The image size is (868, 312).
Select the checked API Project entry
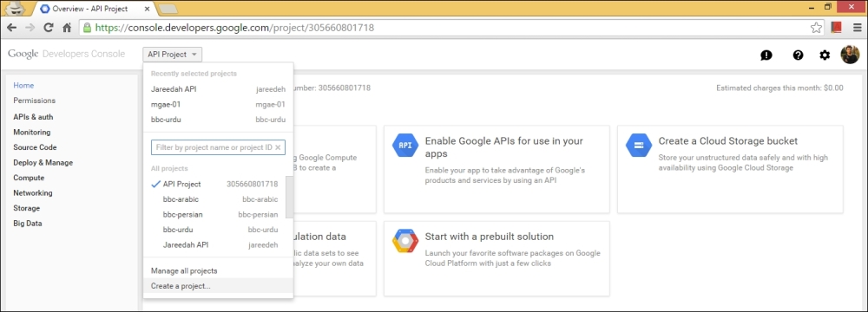point(214,185)
